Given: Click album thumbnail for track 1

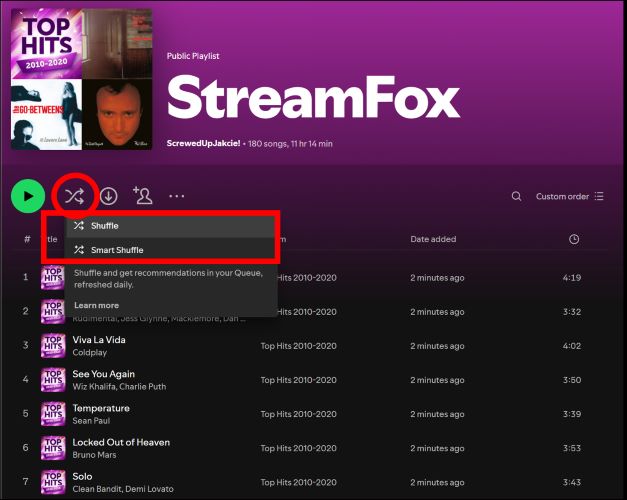Looking at the screenshot, I should [x=53, y=278].
